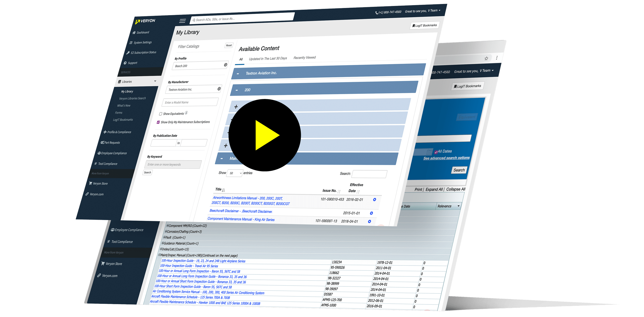644x317 pixels.
Task: Click the info icon beside Show Equivalents
Action: pyautogui.click(x=186, y=113)
